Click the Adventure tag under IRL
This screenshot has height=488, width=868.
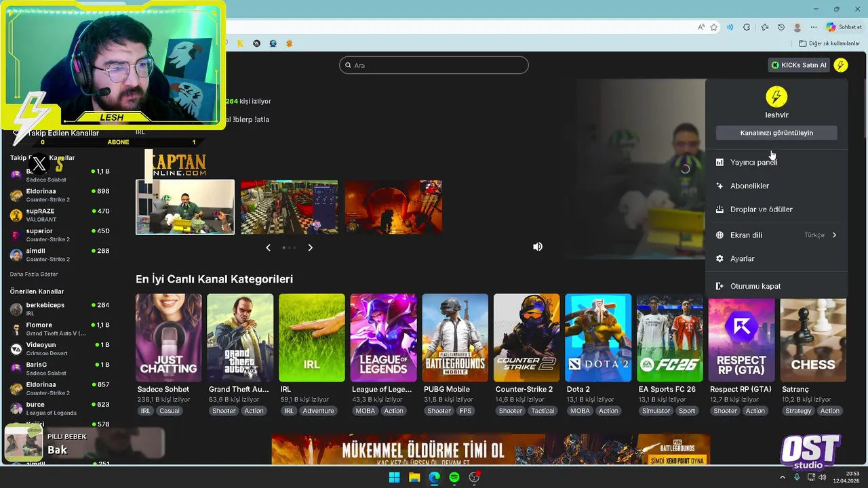click(318, 411)
